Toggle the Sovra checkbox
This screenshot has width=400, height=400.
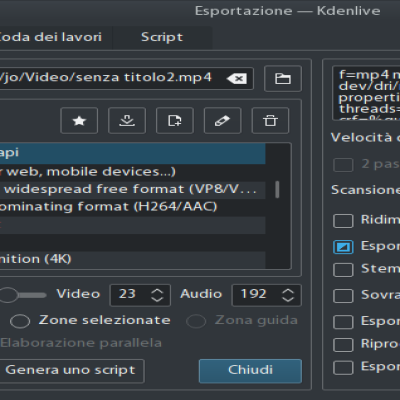coord(343,296)
